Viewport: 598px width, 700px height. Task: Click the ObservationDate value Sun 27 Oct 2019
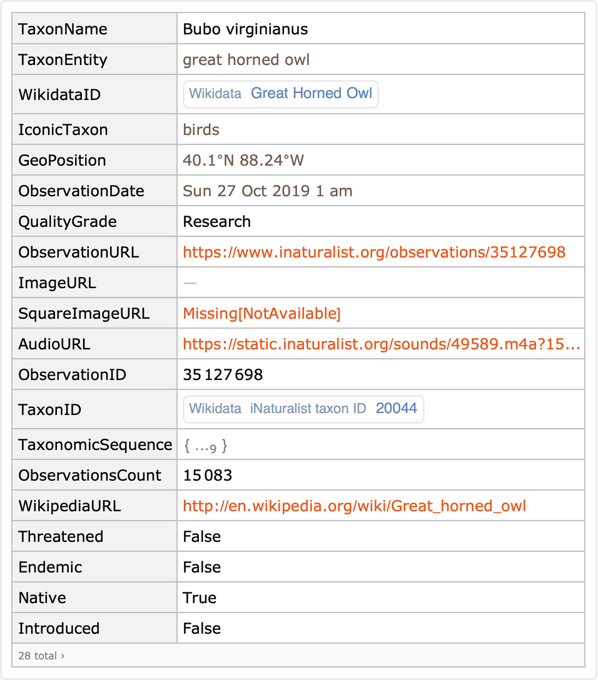[x=267, y=191]
